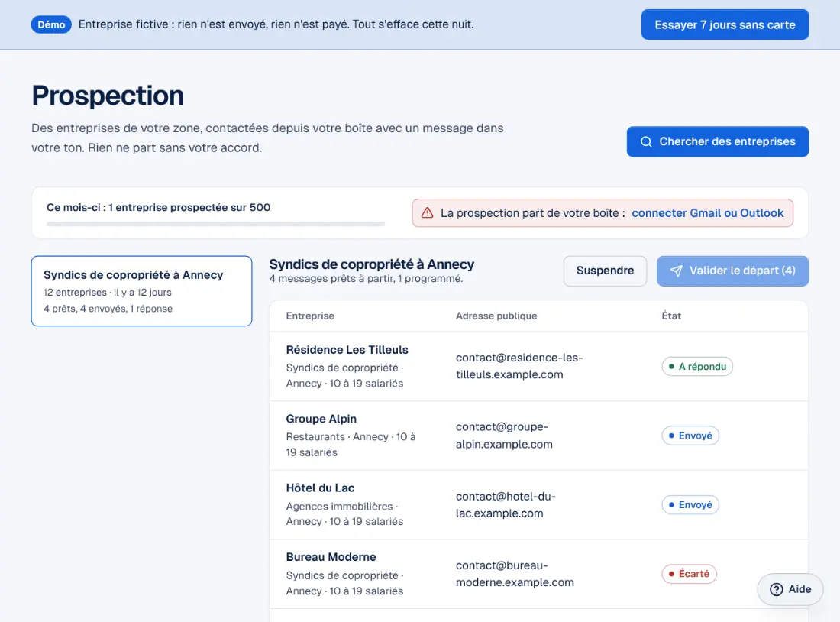840x622 pixels.
Task: Select the Bureau Moderne company name
Action: pyautogui.click(x=331, y=557)
